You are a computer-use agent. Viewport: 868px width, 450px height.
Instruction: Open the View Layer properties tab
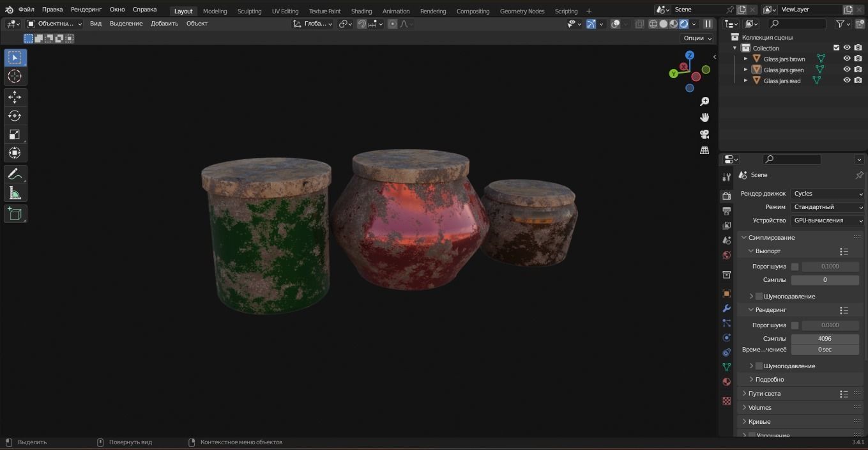(x=726, y=226)
